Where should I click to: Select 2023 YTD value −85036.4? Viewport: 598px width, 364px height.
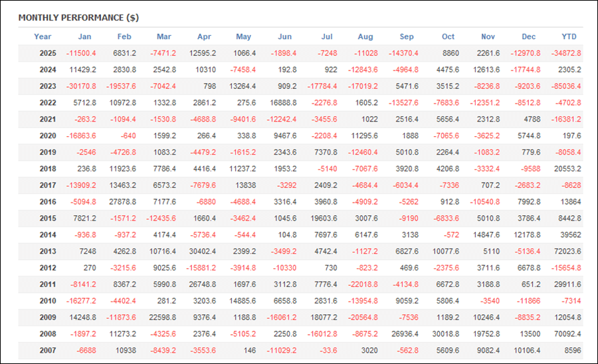(x=565, y=86)
